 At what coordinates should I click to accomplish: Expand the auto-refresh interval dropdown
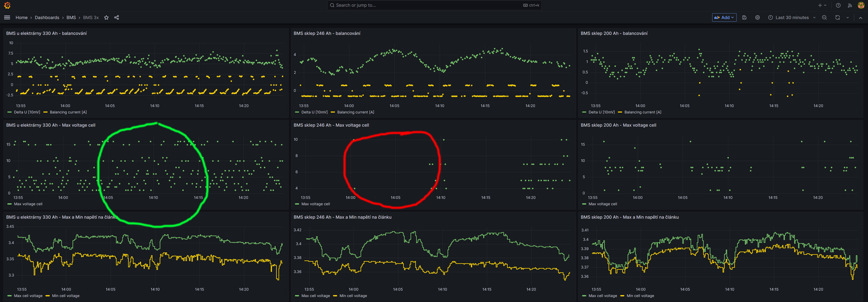pyautogui.click(x=848, y=18)
